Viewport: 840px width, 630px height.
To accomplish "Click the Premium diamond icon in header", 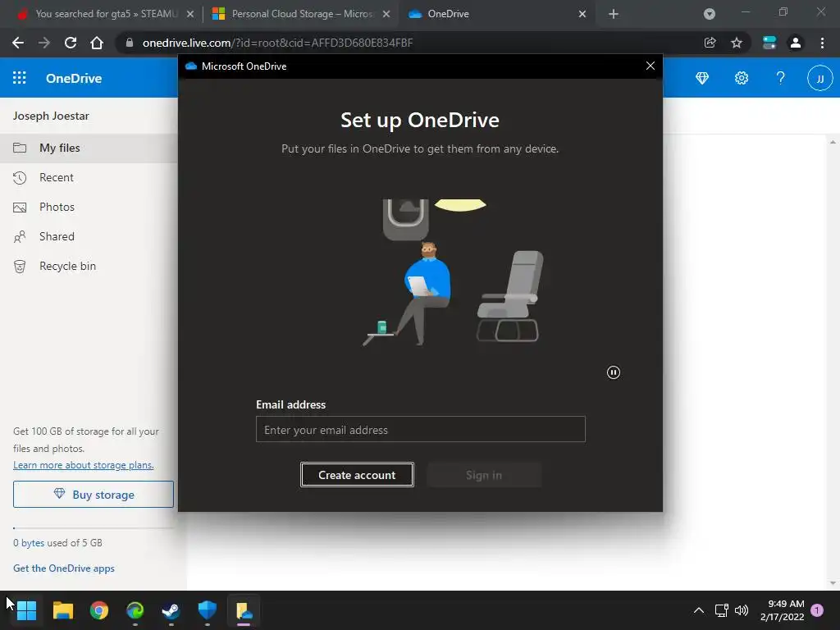I will (702, 78).
